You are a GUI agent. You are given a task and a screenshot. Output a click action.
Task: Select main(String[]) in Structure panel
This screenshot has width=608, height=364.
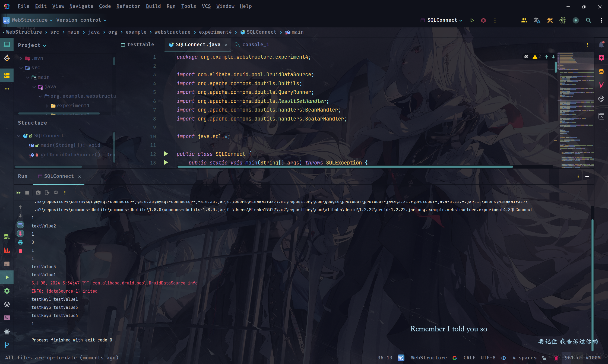point(70,145)
